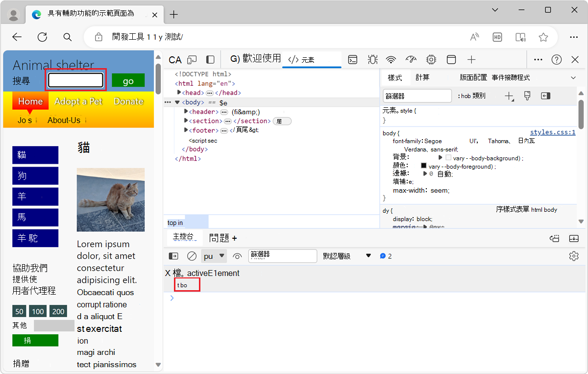Open the console settings gear

coord(573,255)
